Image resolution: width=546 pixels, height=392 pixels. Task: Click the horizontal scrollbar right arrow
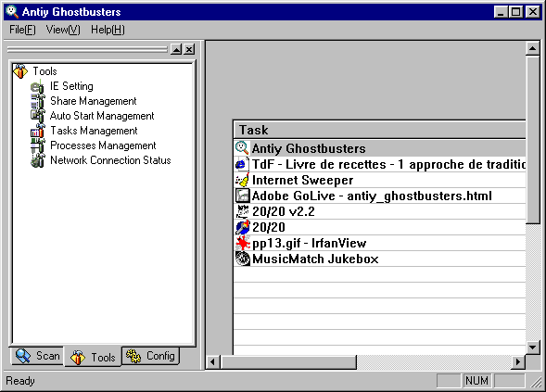click(x=518, y=362)
